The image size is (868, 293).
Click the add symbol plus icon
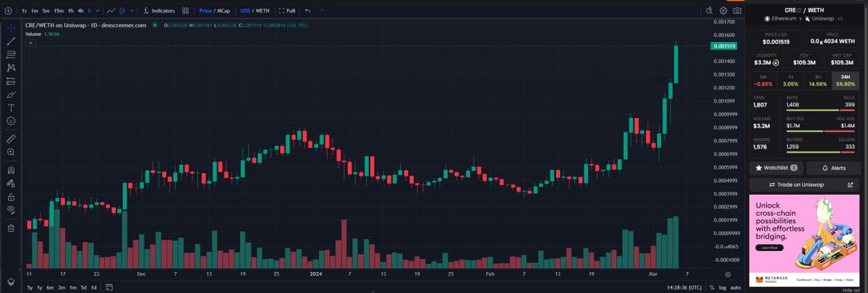(x=8, y=11)
